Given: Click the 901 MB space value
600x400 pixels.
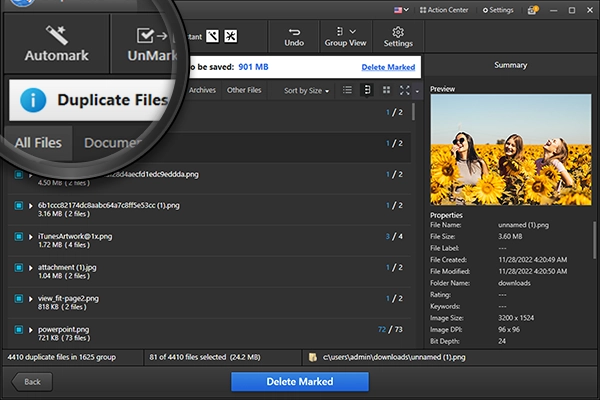Looking at the screenshot, I should pyautogui.click(x=253, y=67).
